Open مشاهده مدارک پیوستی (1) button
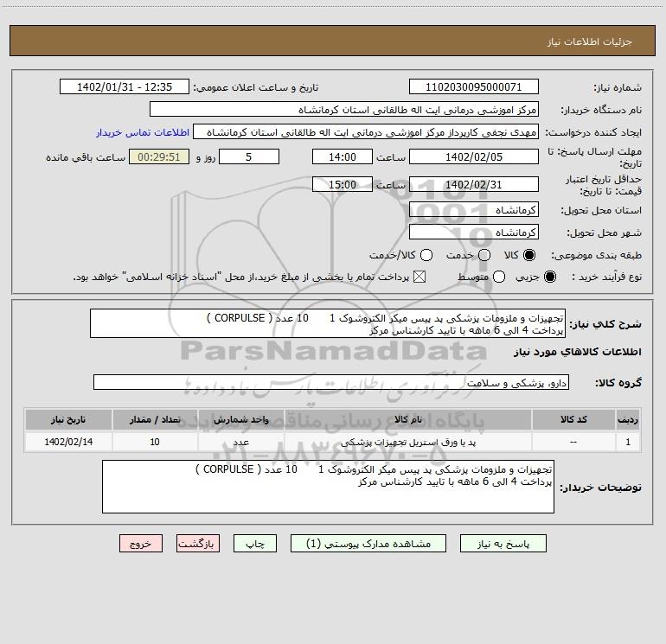The image size is (666, 644). tap(368, 544)
